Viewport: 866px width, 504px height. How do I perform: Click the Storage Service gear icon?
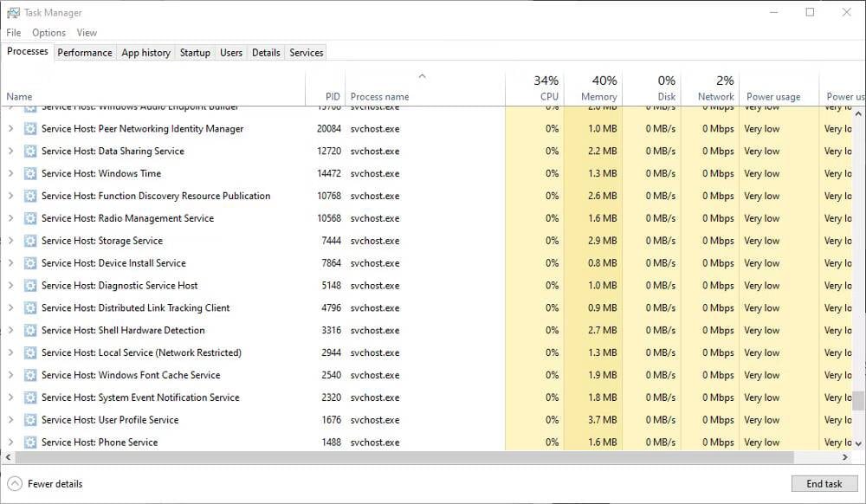[31, 240]
